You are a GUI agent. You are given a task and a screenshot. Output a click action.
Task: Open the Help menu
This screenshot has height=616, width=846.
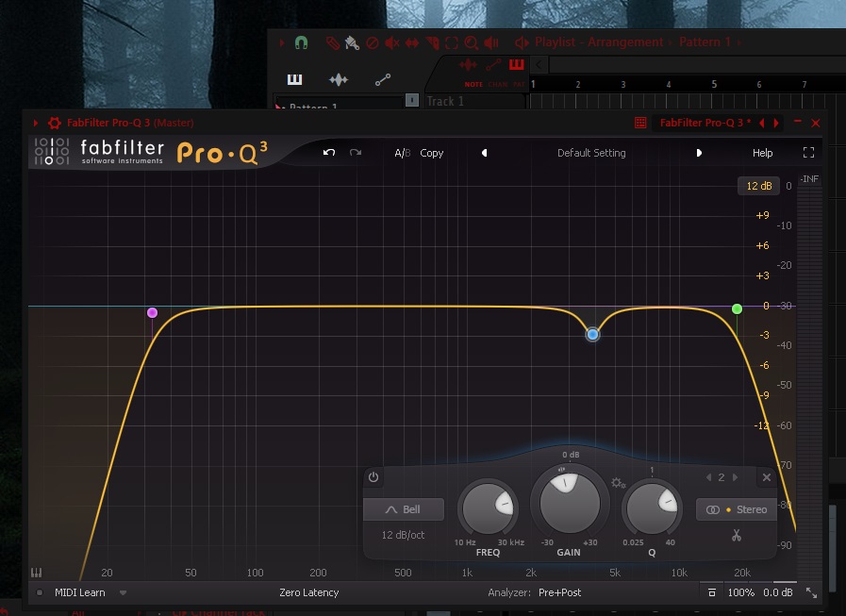762,153
